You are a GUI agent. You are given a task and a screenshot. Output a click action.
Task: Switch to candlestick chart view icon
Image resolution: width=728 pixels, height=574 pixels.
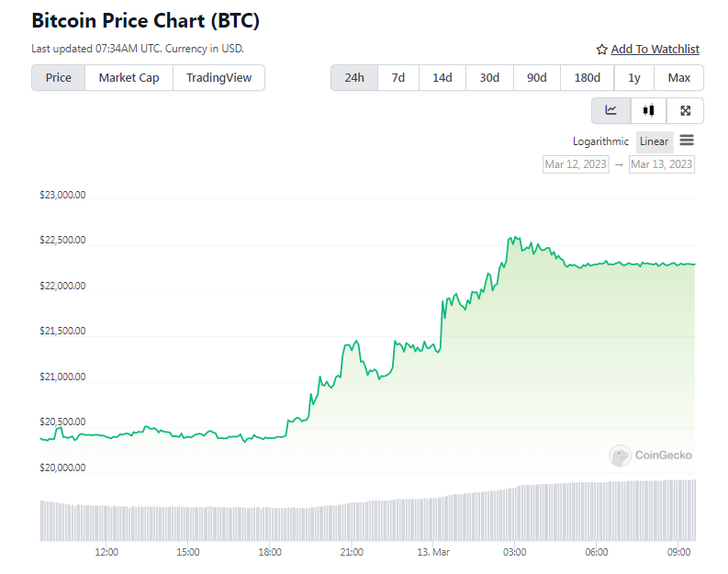[x=649, y=110]
